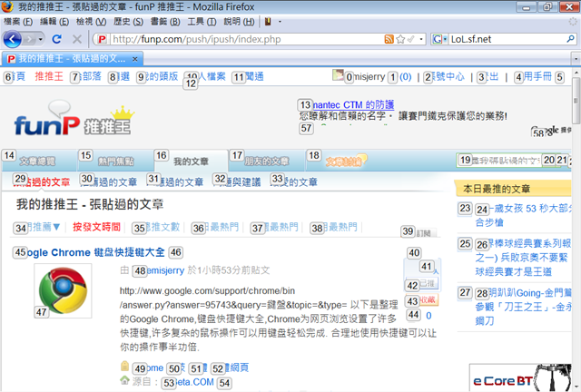The height and width of the screenshot is (392, 581).
Task: Click the green house 源自 source icon
Action: (125, 380)
